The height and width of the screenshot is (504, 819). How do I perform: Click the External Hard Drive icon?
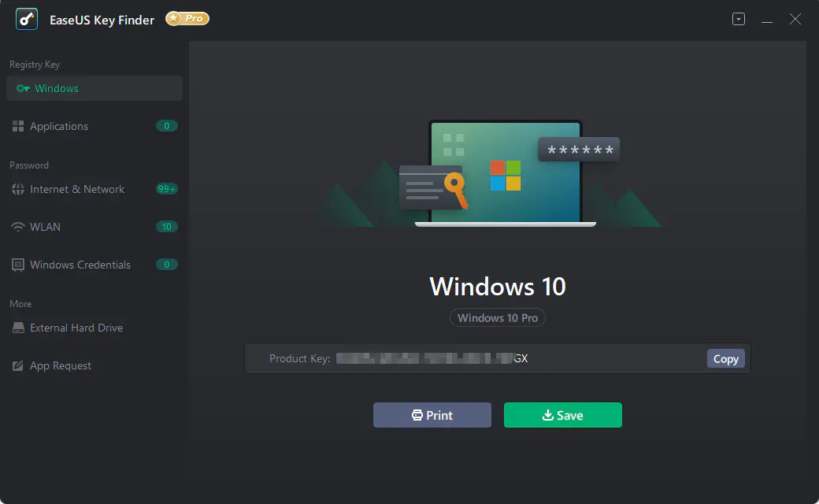click(17, 328)
